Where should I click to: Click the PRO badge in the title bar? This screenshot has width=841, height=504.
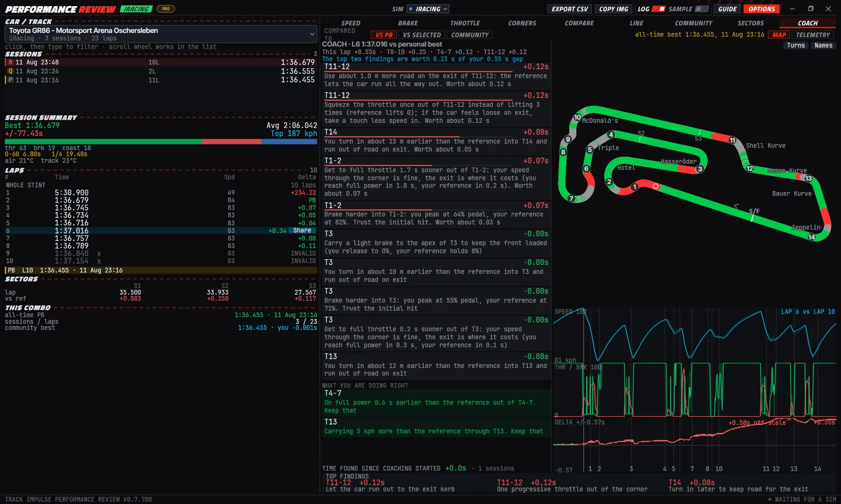tap(166, 9)
